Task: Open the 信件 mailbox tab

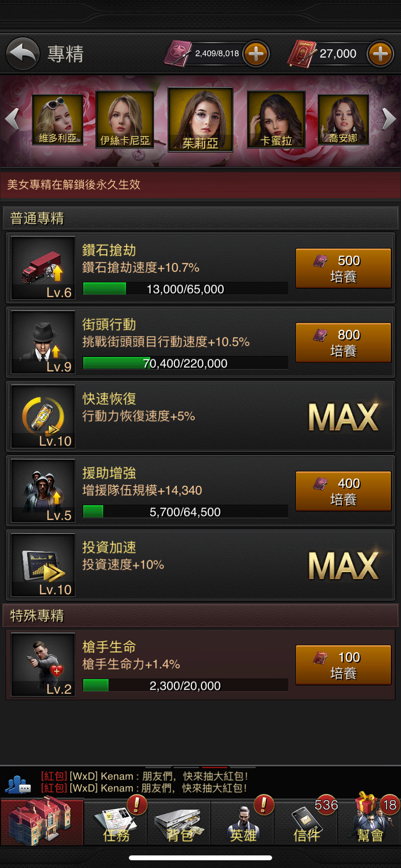Action: pyautogui.click(x=306, y=823)
